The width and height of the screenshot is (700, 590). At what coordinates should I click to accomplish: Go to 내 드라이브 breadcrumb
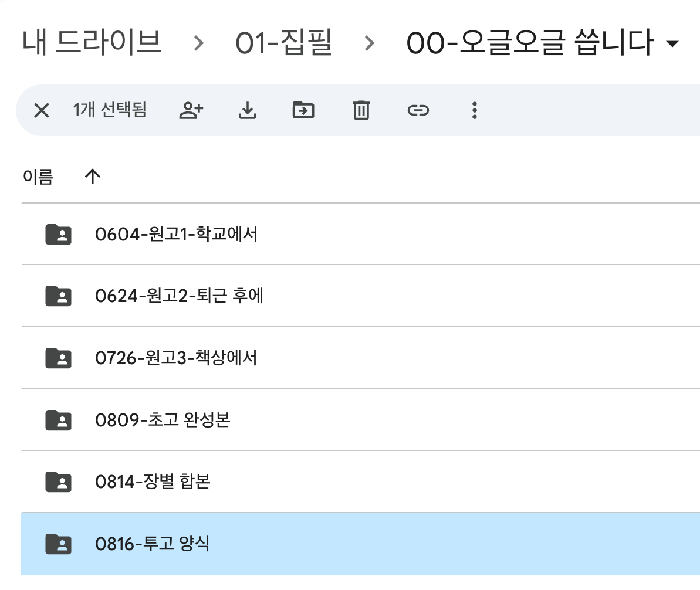tap(92, 42)
